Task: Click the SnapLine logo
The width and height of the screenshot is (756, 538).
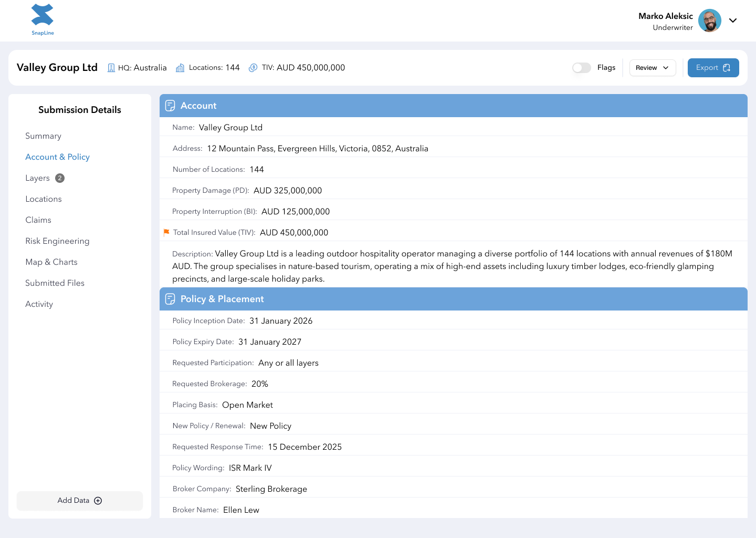Action: coord(42,19)
